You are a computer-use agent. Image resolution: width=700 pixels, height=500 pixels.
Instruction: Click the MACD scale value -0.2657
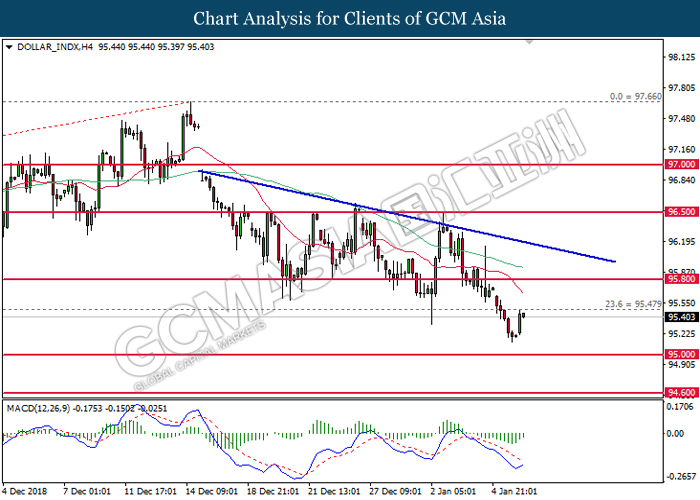pos(680,476)
